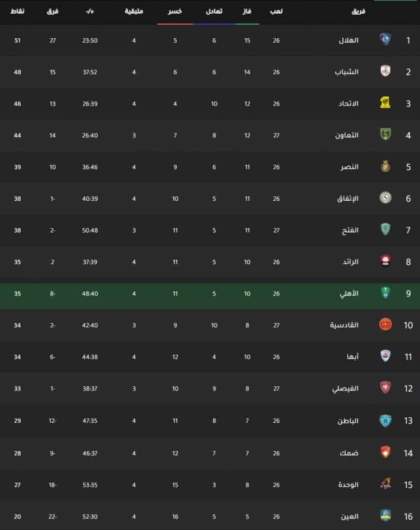Select the Al-Wehda logo in row 15
This screenshot has height=530, width=420.
385,484
